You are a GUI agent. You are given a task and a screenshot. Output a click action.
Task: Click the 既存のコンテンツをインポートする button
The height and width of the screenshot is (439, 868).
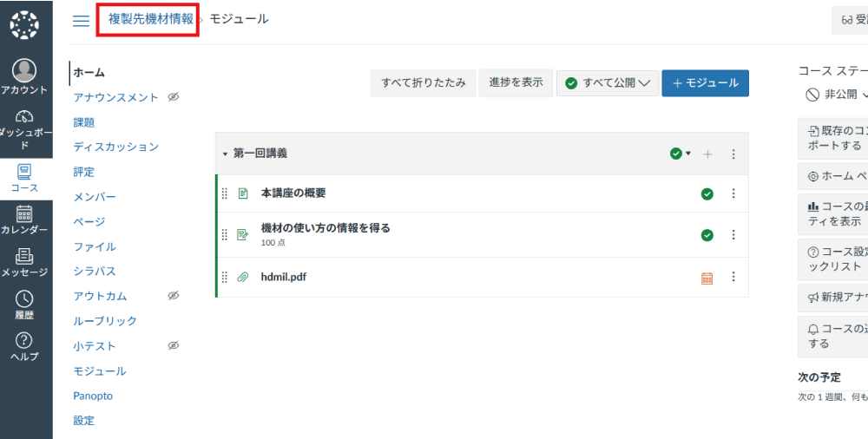pos(833,139)
